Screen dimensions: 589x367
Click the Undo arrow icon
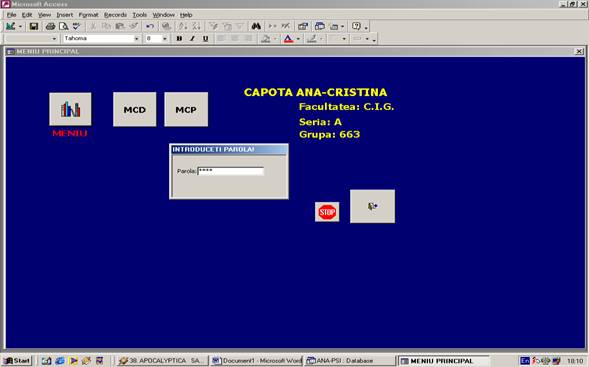click(150, 26)
